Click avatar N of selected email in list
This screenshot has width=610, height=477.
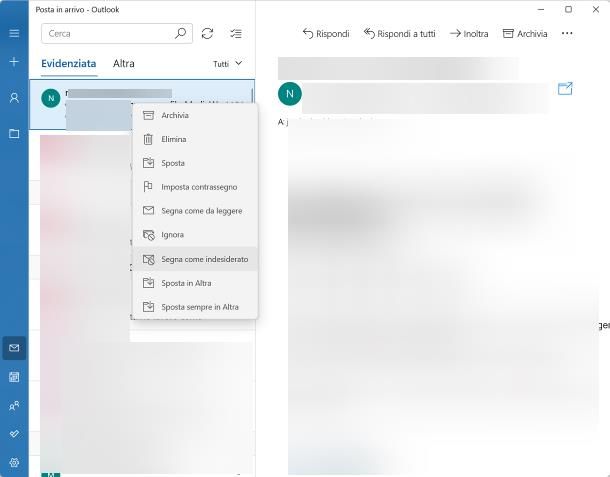point(51,98)
